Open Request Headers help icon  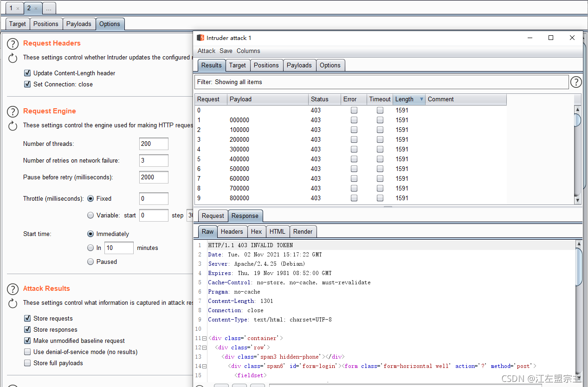[13, 44]
